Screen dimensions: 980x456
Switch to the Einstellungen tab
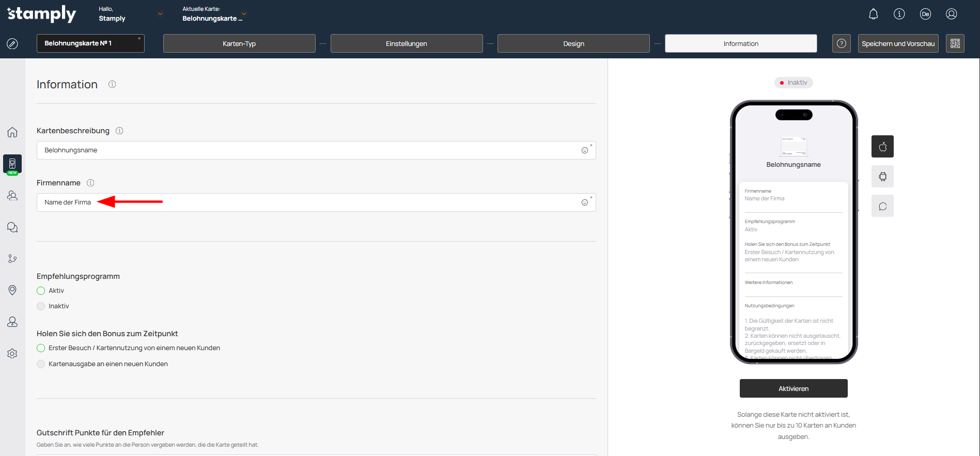click(406, 43)
